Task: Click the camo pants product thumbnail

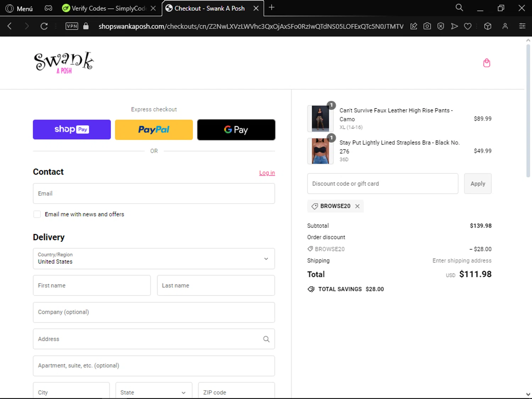Action: pos(320,119)
